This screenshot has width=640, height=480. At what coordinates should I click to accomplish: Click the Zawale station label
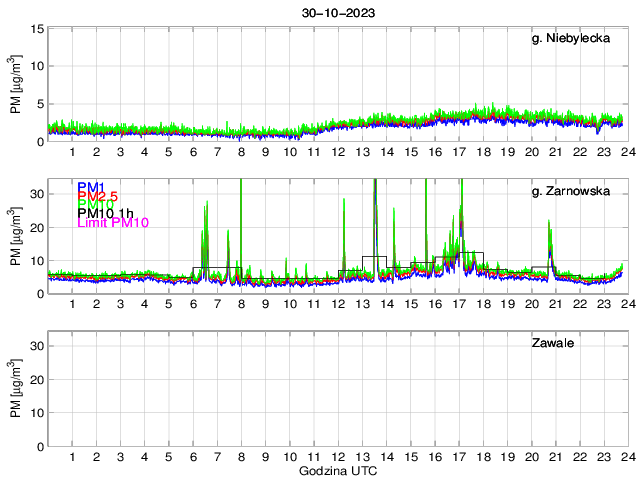(x=552, y=343)
